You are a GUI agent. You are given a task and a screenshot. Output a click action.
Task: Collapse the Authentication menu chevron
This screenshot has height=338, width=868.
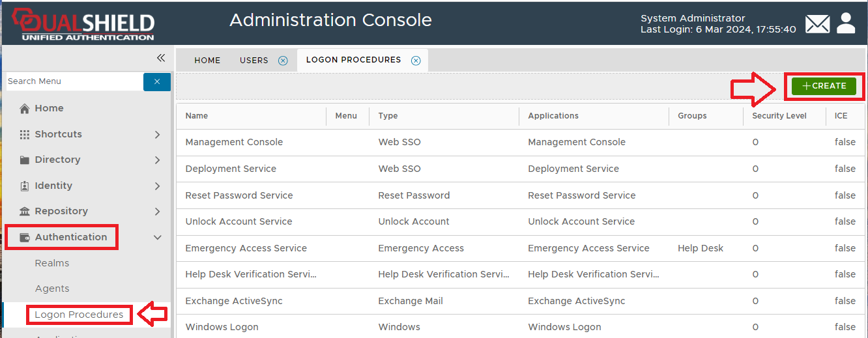click(x=157, y=238)
